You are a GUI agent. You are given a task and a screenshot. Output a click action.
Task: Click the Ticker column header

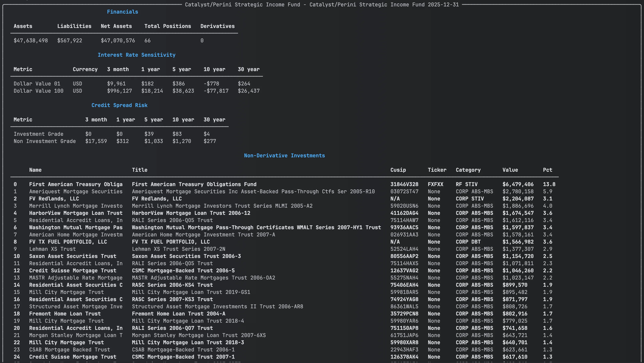pyautogui.click(x=437, y=170)
